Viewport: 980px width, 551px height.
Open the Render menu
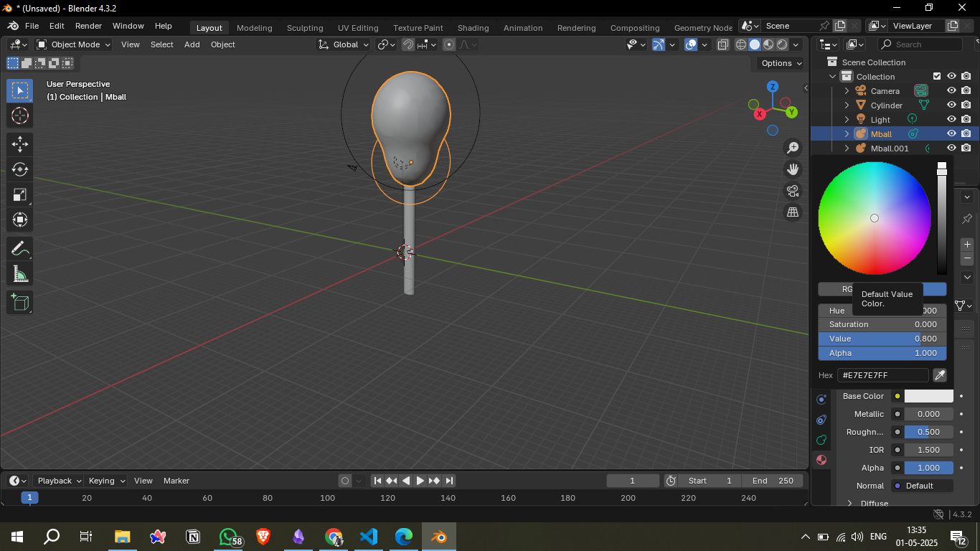pyautogui.click(x=88, y=26)
